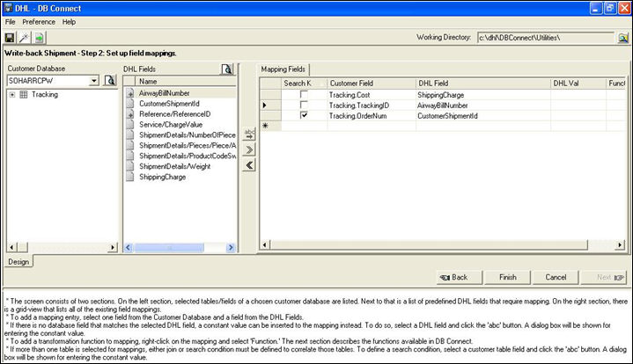
Task: Select the CustomerShipmentId DHL field
Action: (x=170, y=104)
